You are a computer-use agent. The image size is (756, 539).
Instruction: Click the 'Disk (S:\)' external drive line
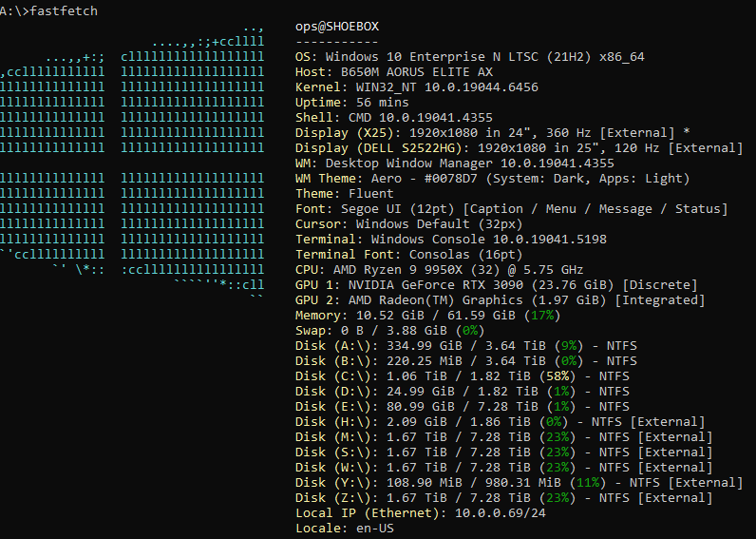coord(503,452)
